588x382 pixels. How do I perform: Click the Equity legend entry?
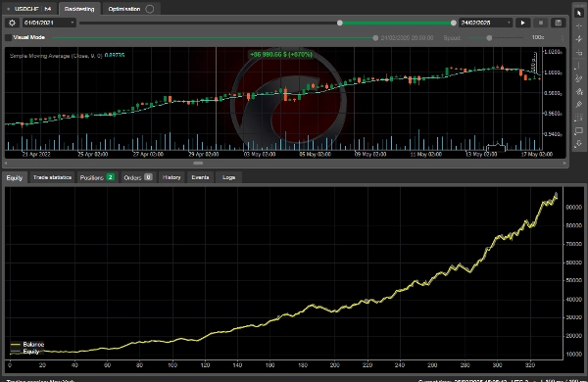[x=24, y=352]
